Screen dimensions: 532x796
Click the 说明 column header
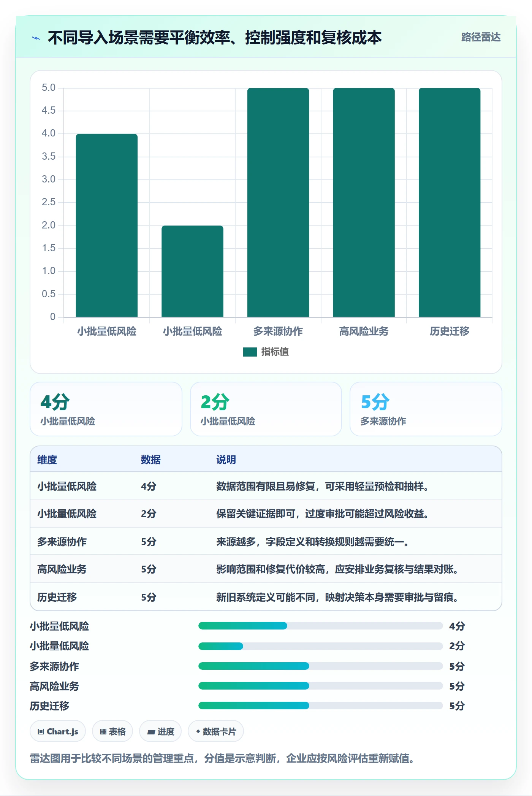[226, 460]
